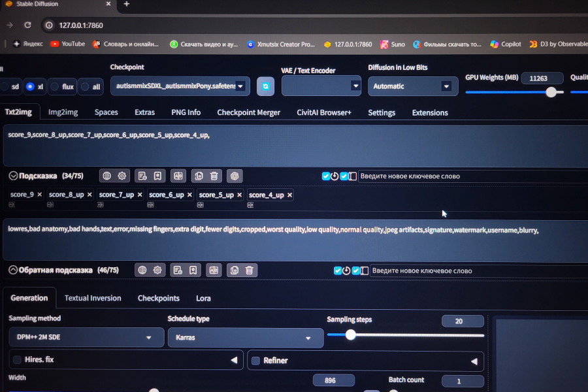Delete prompt via trash icon in Подсказка toolbar
Screen dimensions: 588x392
[x=214, y=176]
